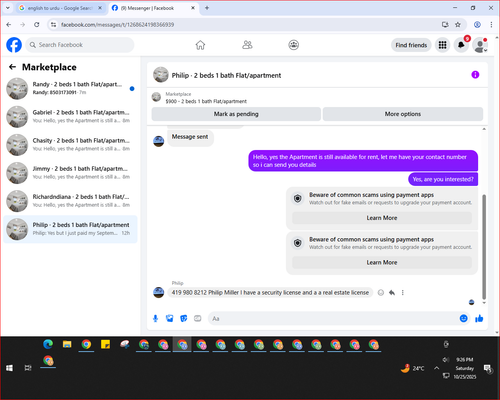Open the Facebook logo home link

tap(14, 45)
